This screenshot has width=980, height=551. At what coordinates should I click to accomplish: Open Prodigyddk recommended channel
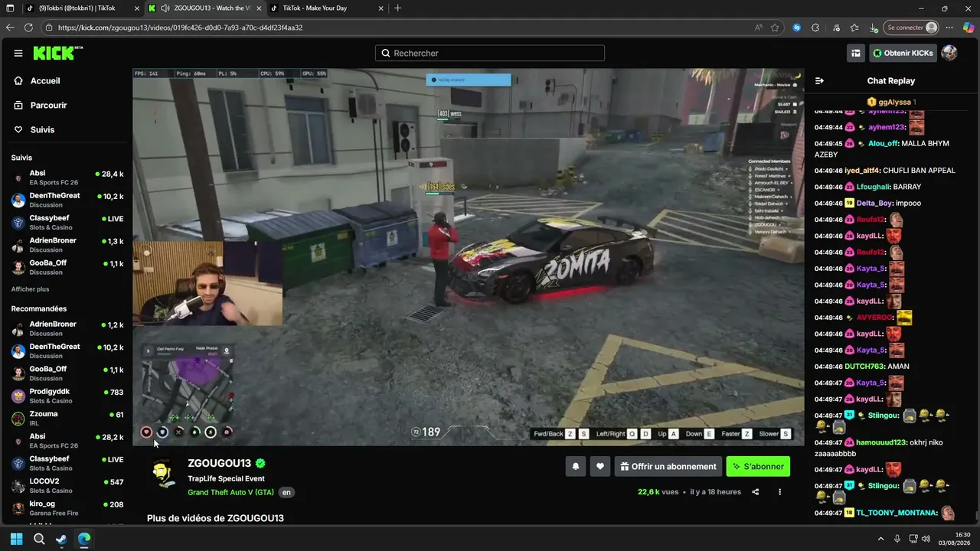[67, 396]
